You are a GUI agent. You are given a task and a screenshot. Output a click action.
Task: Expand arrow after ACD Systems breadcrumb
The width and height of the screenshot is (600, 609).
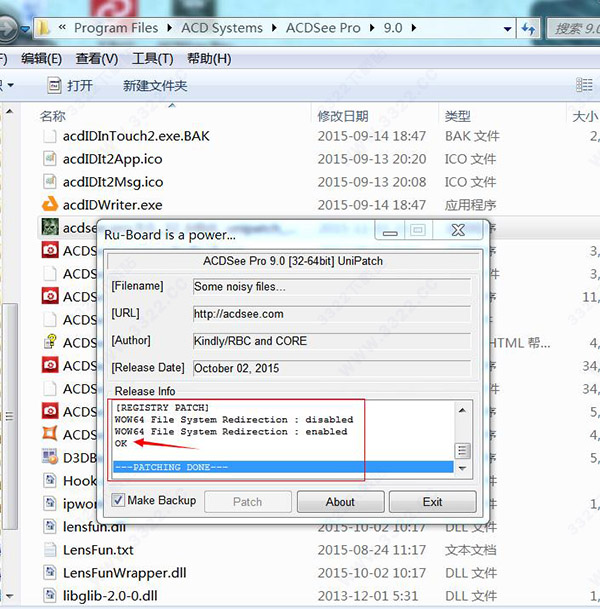click(274, 28)
